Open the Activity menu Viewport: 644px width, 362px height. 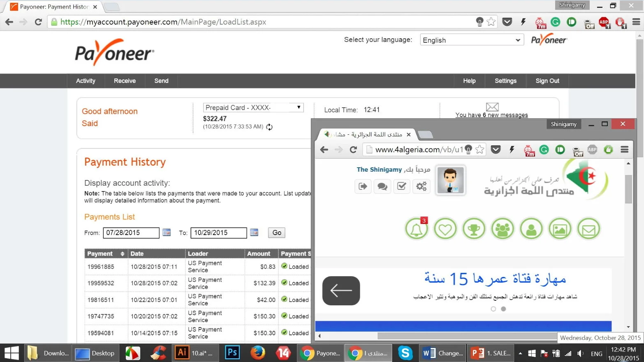(86, 81)
